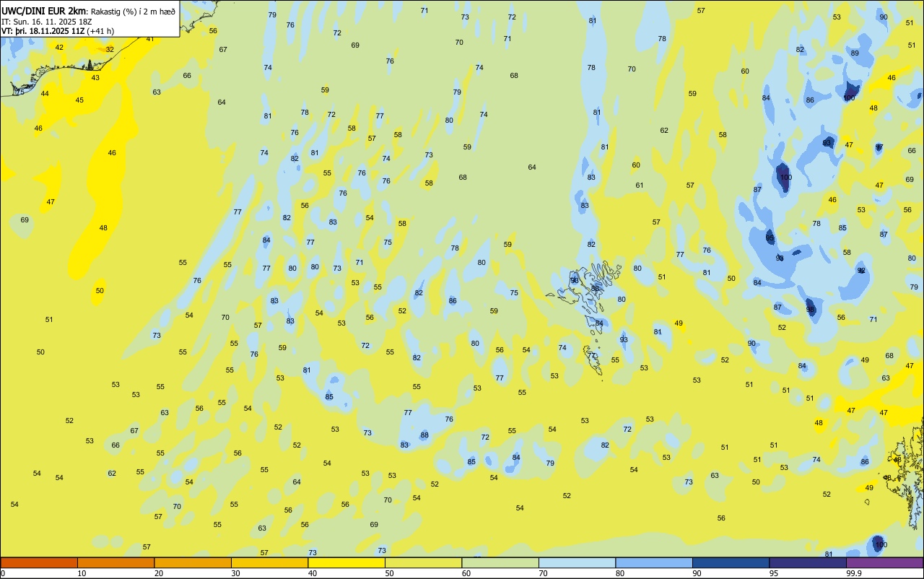
Task: Click the 20–30 amber legend swatch
Action: tap(193, 562)
